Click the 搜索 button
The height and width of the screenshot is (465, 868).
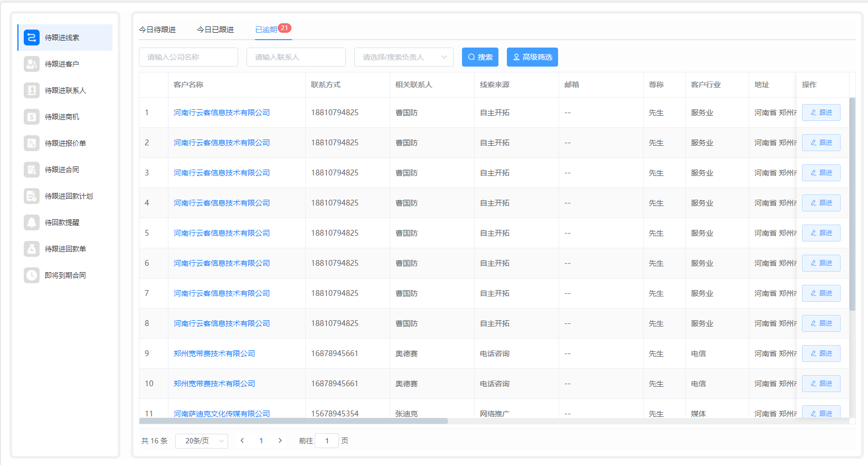tap(480, 57)
